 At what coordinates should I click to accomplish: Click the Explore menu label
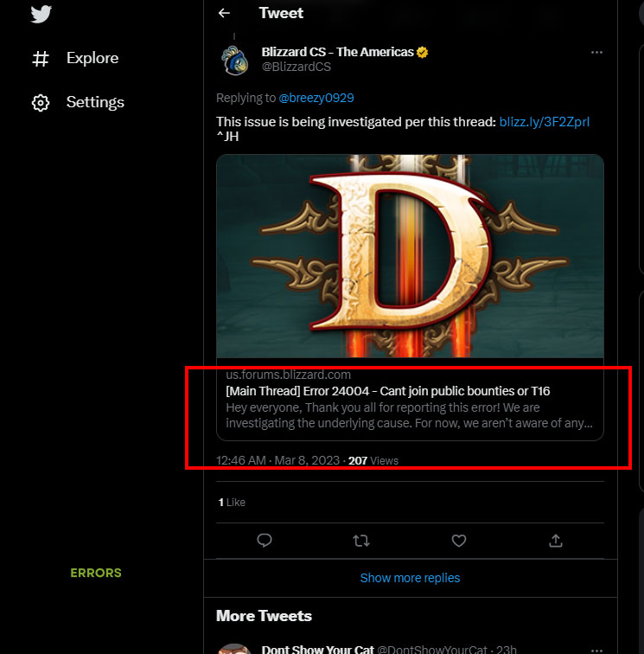point(92,58)
